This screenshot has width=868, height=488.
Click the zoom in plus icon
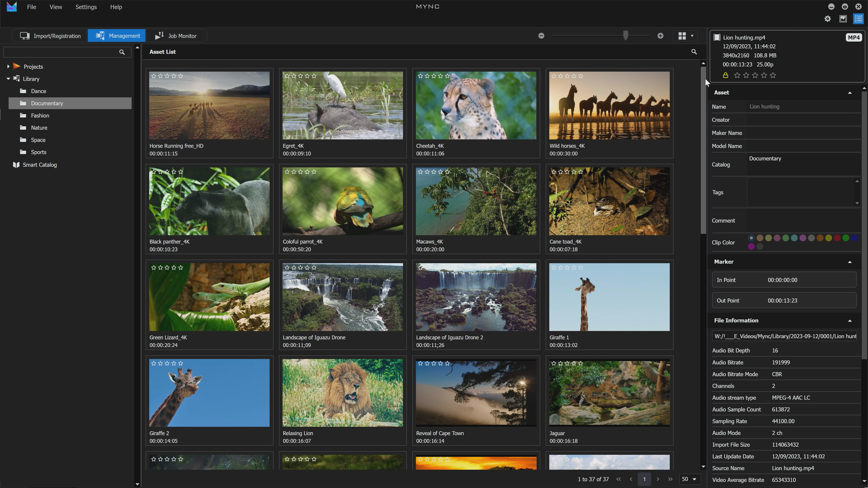(660, 36)
